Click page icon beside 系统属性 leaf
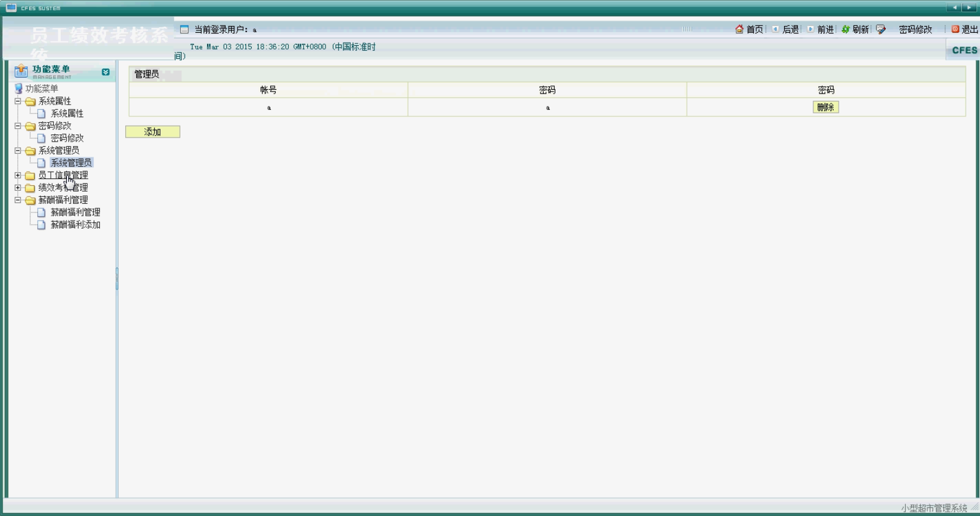Viewport: 980px width, 516px height. [x=42, y=113]
